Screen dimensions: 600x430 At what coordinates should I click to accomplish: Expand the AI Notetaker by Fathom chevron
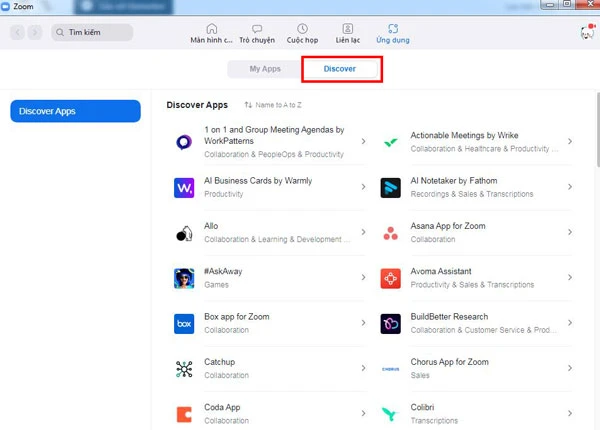pyautogui.click(x=570, y=187)
